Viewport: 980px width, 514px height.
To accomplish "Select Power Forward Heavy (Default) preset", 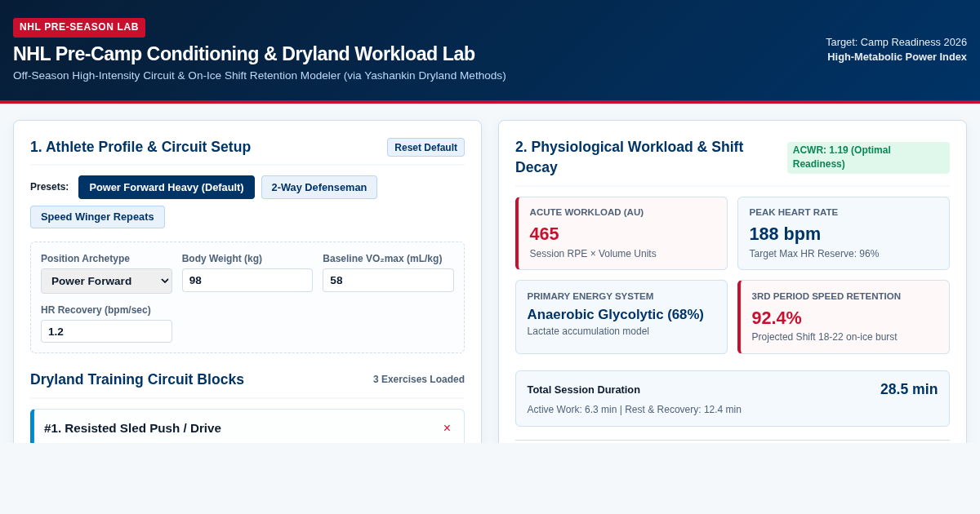I will tap(167, 188).
